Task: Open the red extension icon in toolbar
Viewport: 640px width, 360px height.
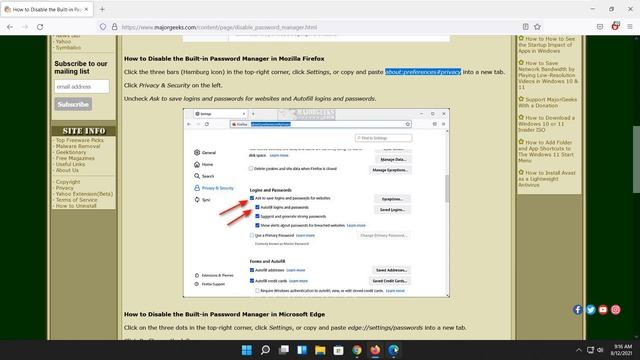Action: pos(615,26)
